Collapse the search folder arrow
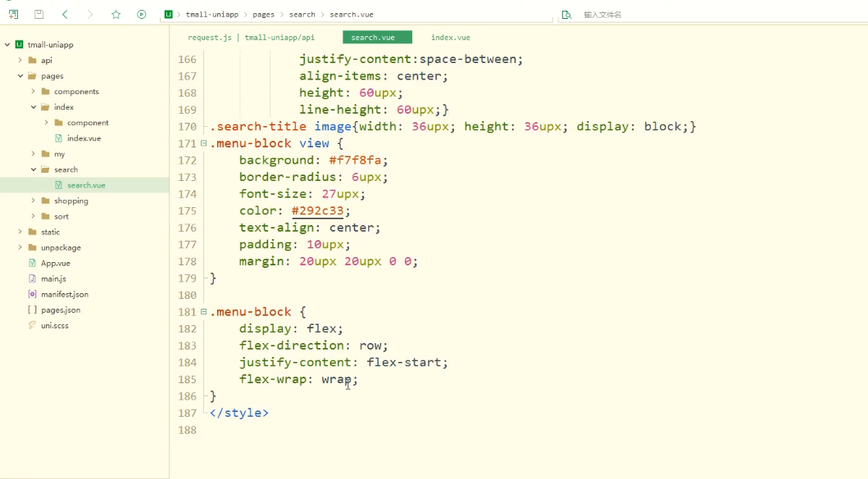This screenshot has width=868, height=479. (34, 169)
